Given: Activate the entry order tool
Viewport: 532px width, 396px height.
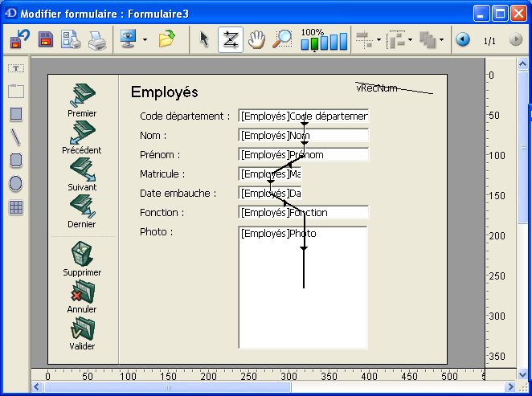Looking at the screenshot, I should [231, 39].
